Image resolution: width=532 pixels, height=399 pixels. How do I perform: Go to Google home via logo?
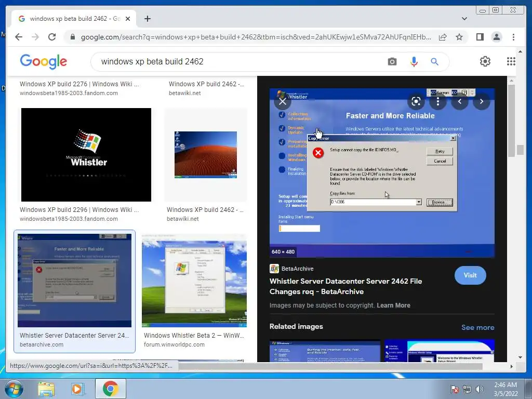(x=44, y=61)
